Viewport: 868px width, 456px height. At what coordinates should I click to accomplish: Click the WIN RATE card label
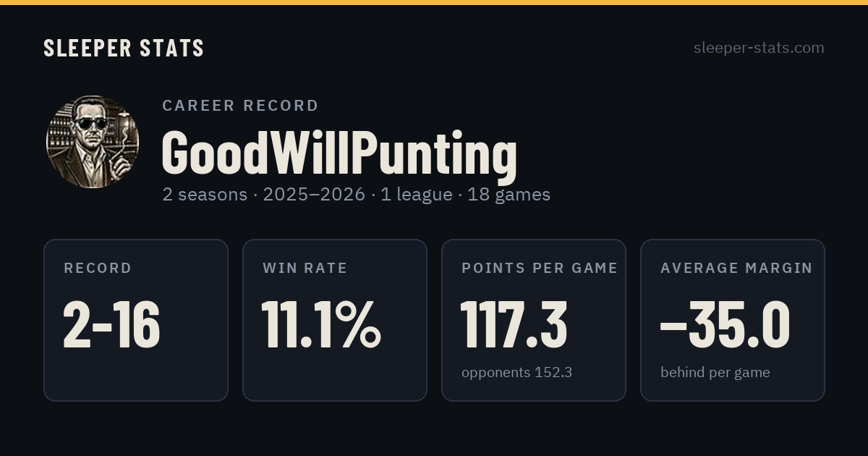(305, 269)
